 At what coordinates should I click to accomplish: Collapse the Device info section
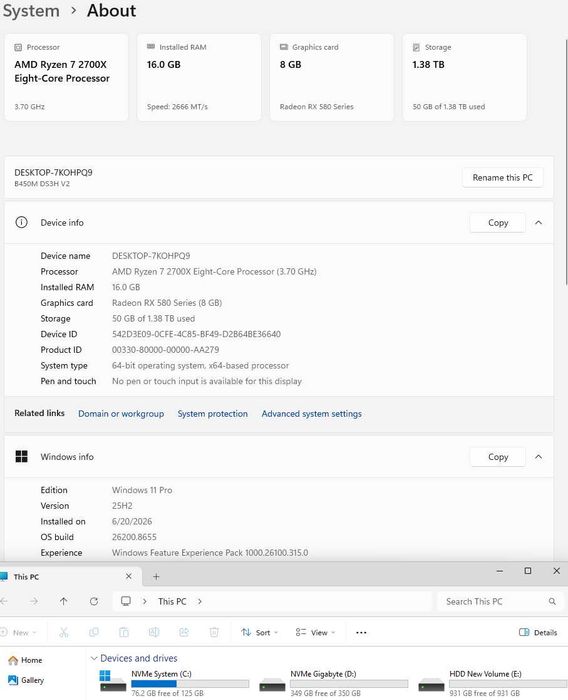[x=539, y=223]
